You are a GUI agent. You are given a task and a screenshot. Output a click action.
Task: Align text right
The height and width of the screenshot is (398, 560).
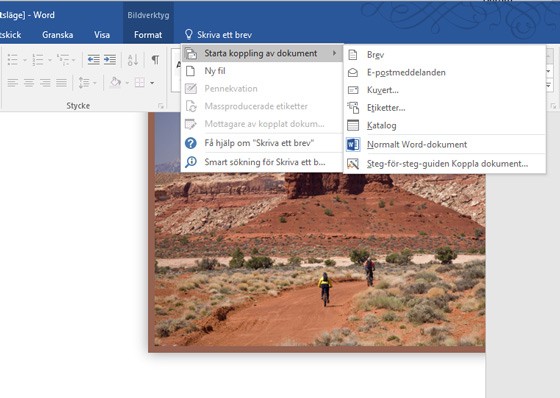tap(45, 83)
